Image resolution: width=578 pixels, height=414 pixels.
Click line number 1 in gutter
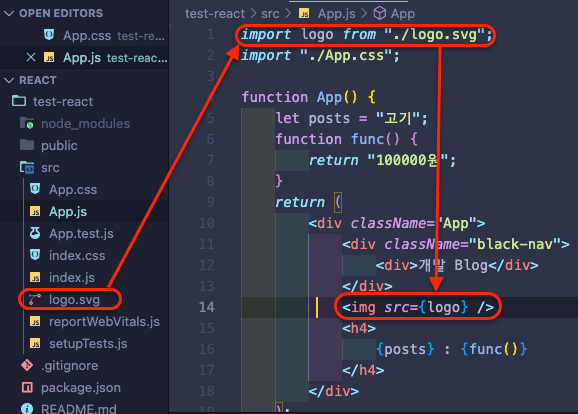[210, 34]
